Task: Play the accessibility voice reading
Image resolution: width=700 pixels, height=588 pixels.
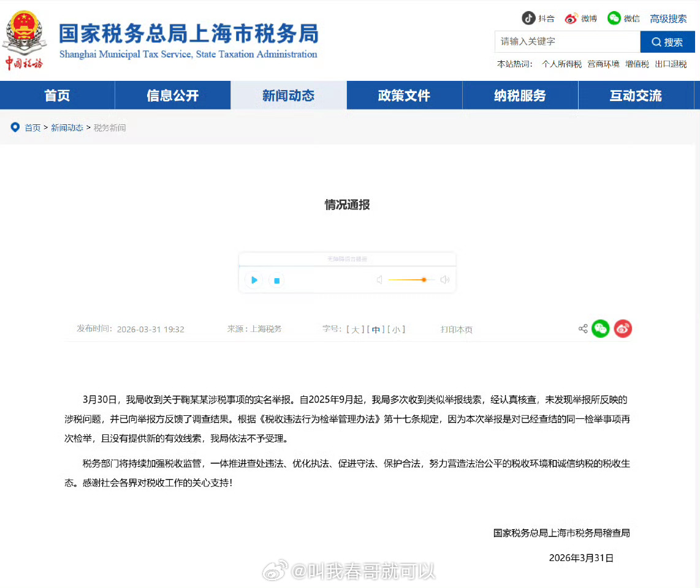Action: [x=253, y=280]
